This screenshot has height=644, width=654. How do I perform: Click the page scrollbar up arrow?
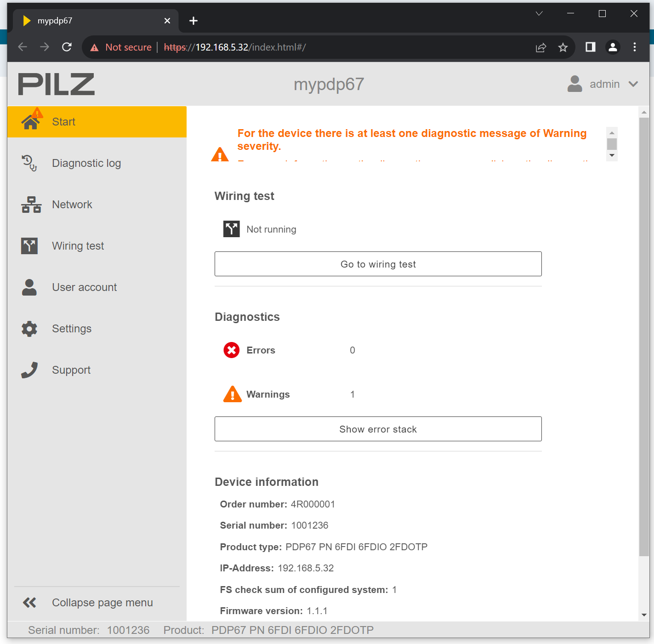click(644, 112)
